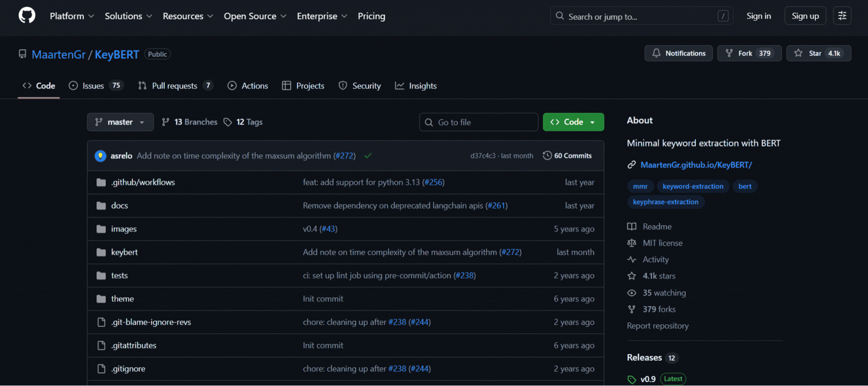The width and height of the screenshot is (868, 386).
Task: Open the v0.9 Latest release tag
Action: tap(648, 379)
